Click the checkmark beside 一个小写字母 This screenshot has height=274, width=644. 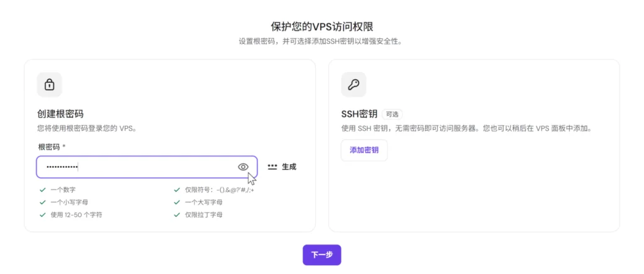42,202
